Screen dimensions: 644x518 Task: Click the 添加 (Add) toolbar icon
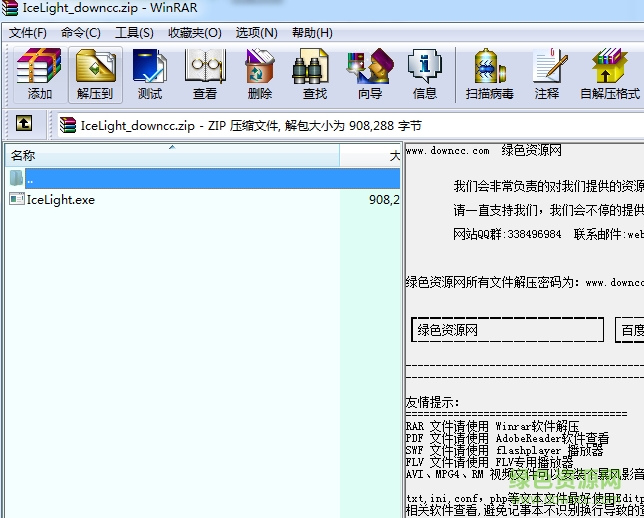pos(39,74)
